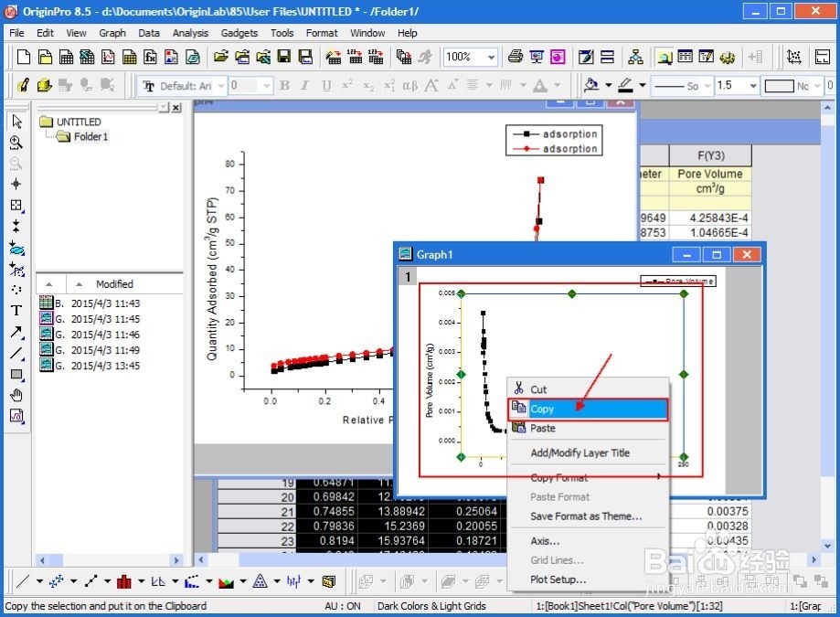Open the line style dropdown
The image size is (840, 617).
click(707, 86)
